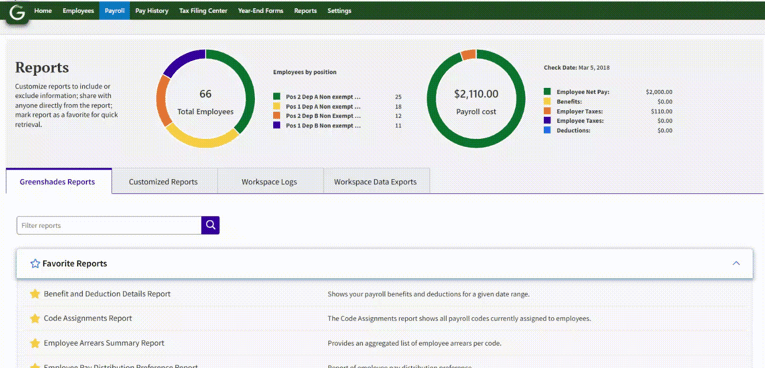The height and width of the screenshot is (368, 765).
Task: Open the Code Assignments Report
Action: [x=88, y=318]
